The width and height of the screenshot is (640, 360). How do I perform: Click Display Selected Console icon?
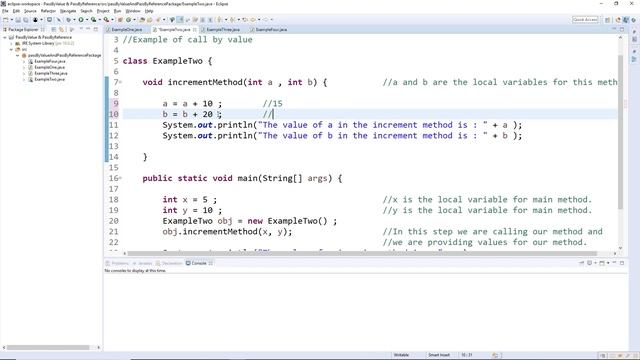(x=590, y=263)
